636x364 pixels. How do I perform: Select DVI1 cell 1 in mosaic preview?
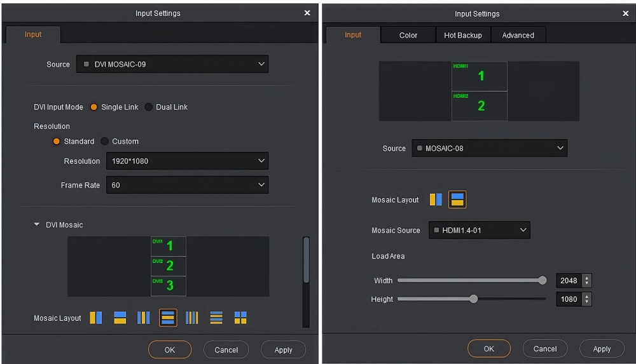(x=169, y=246)
